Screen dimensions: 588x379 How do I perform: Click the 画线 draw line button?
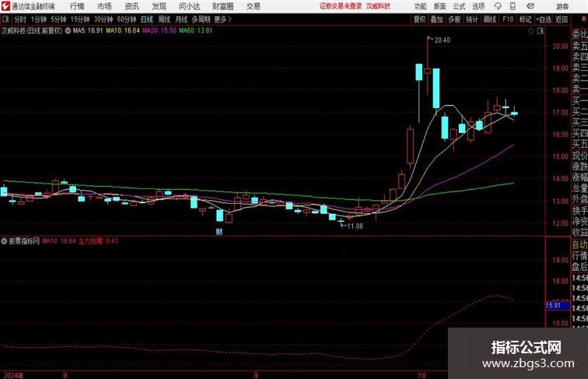pos(490,19)
